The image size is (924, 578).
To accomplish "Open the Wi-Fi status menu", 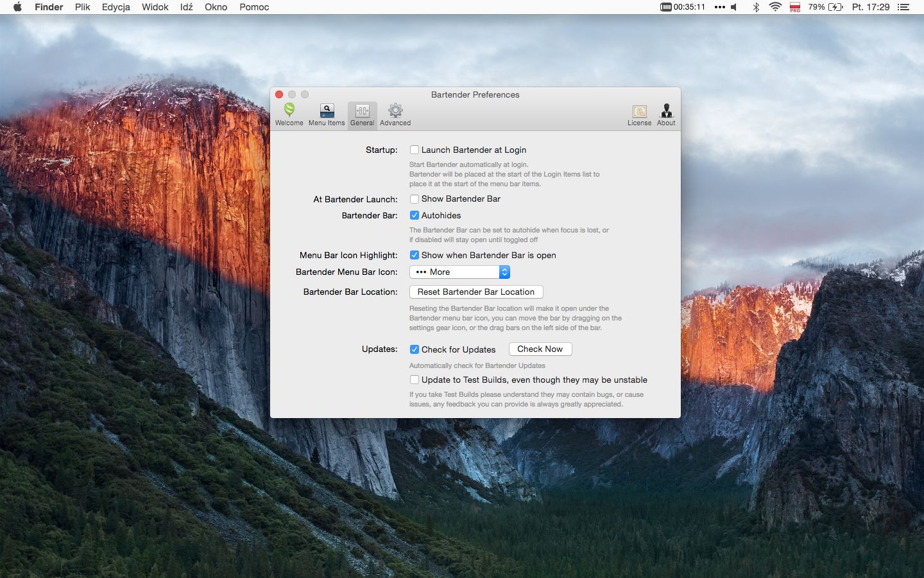I will point(775,7).
